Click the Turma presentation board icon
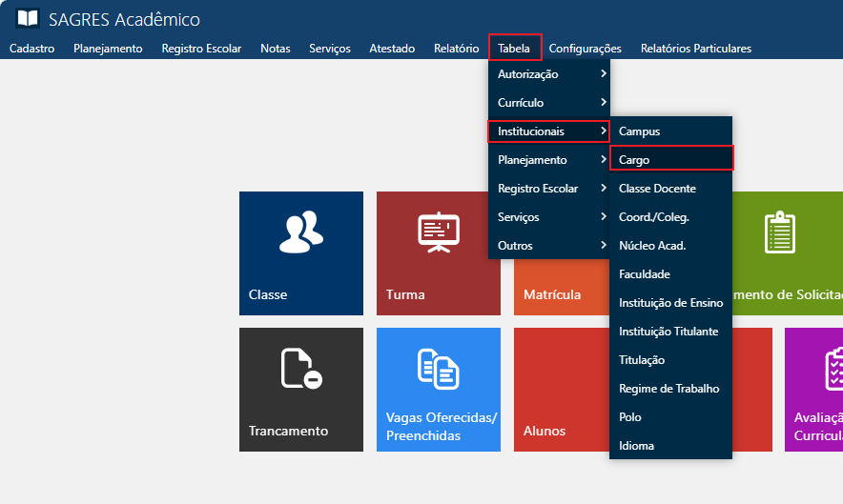The height and width of the screenshot is (504, 843). pyautogui.click(x=439, y=232)
